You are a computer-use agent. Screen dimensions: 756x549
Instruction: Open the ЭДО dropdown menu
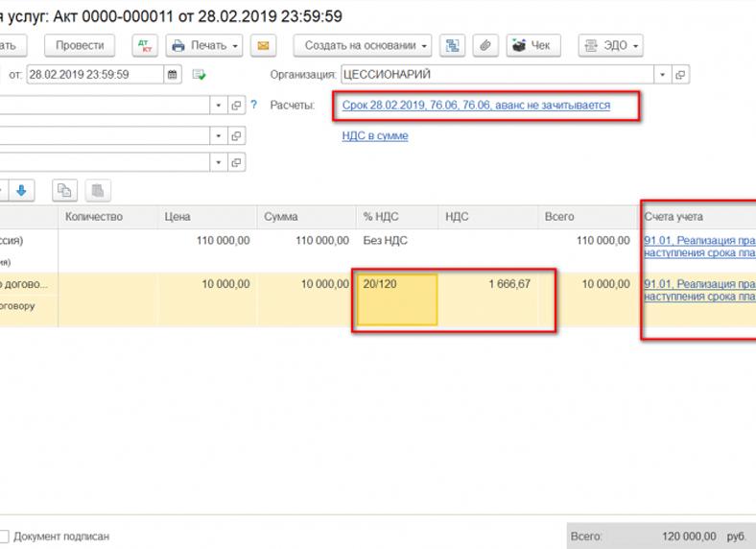click(610, 45)
